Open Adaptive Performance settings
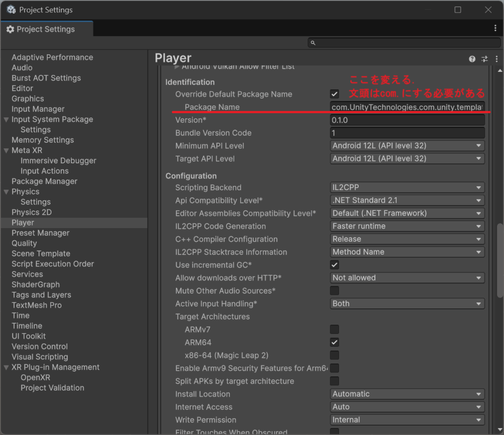This screenshot has width=504, height=435. (52, 57)
